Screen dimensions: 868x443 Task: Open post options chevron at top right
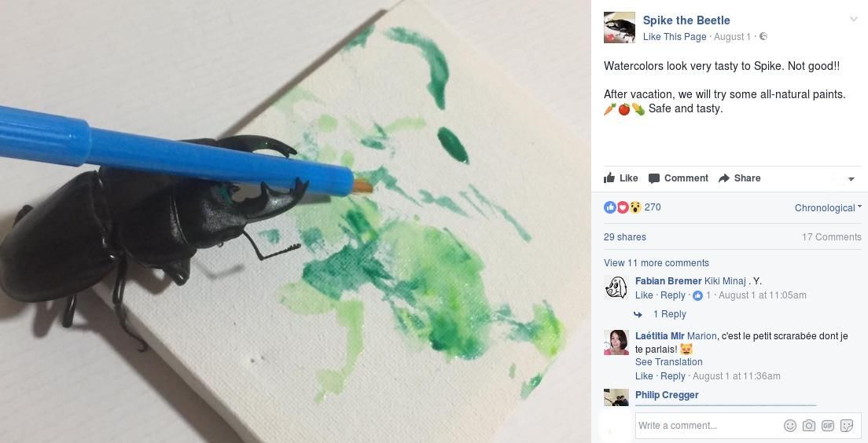pyautogui.click(x=853, y=20)
